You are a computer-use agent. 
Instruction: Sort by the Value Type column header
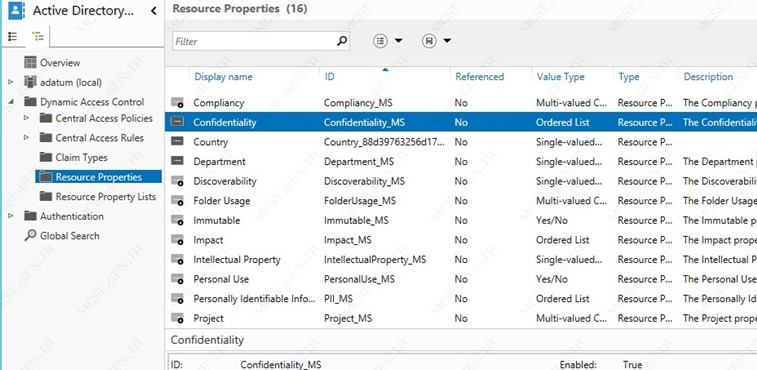point(561,76)
